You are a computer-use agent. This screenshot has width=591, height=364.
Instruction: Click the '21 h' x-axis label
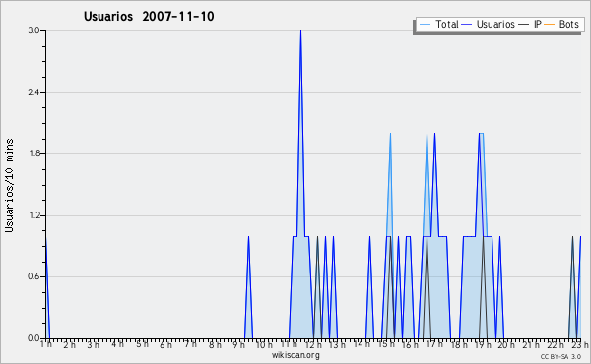pos(531,344)
